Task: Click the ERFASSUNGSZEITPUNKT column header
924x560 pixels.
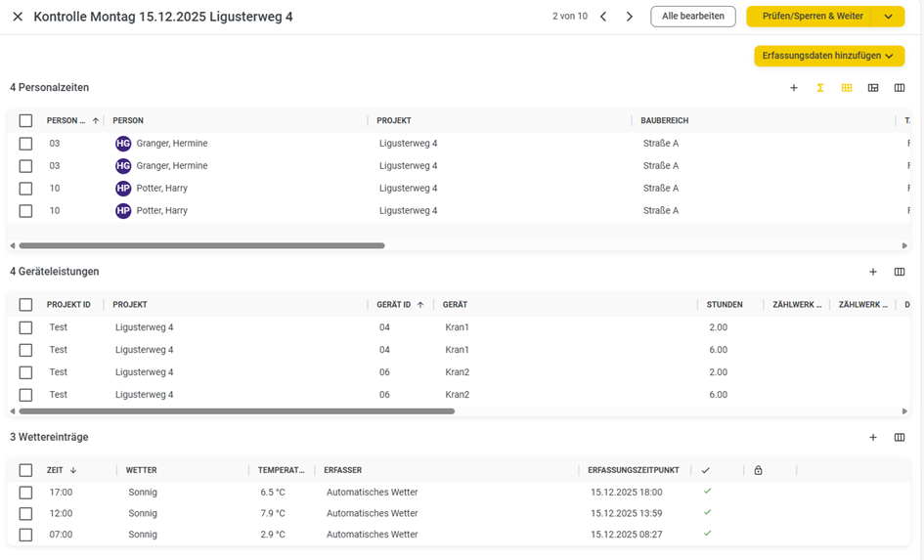Action: [x=634, y=470]
